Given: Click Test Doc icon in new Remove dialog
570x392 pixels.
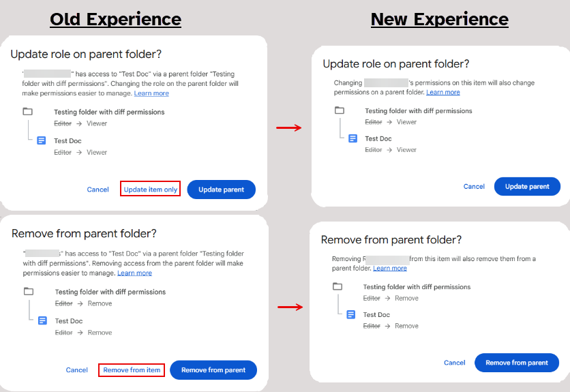Looking at the screenshot, I should pyautogui.click(x=351, y=314).
